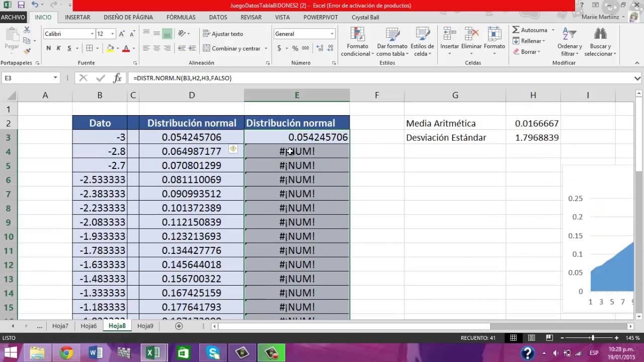The image size is (644, 362).
Task: Toggle Bold (N) formatting
Action: point(48,48)
